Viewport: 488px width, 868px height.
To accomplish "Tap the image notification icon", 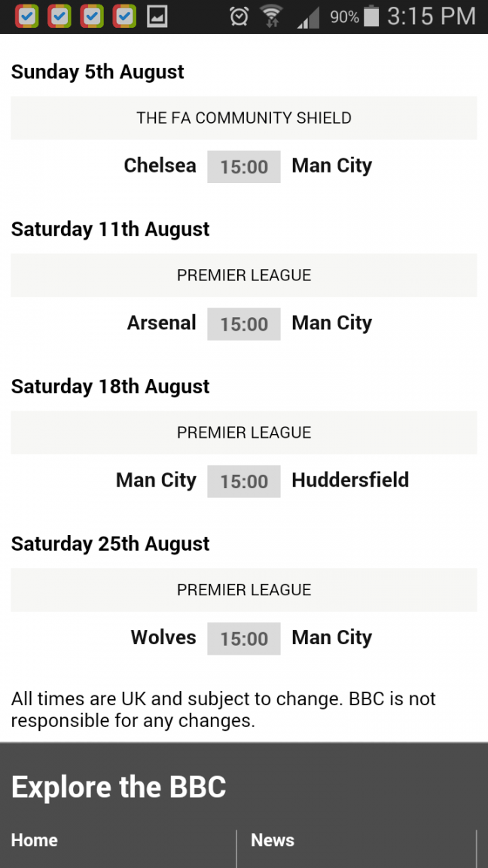I will pyautogui.click(x=157, y=17).
